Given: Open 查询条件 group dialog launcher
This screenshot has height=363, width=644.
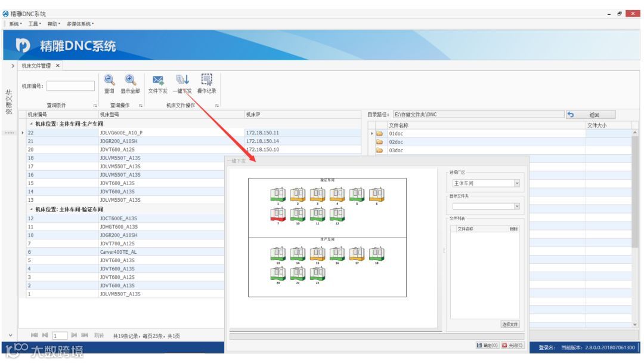Looking at the screenshot, I should [x=95, y=106].
